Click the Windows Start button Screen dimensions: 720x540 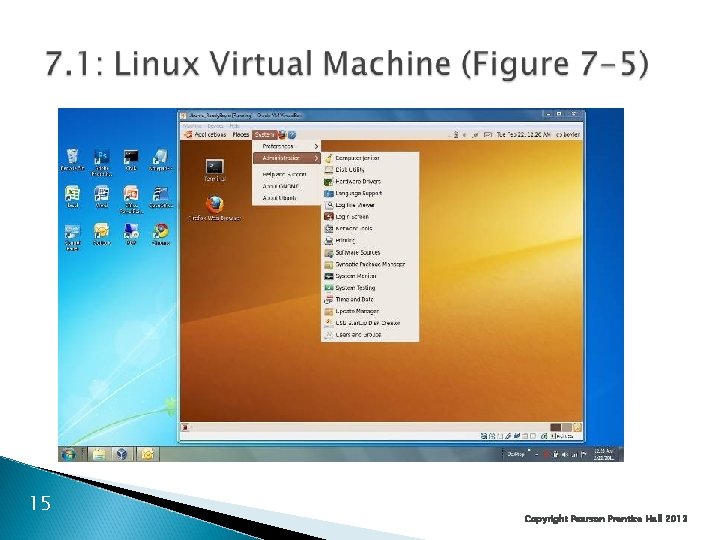click(69, 454)
